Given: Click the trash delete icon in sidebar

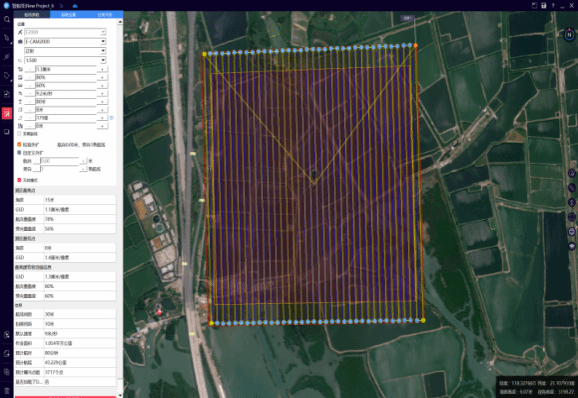Looking at the screenshot, I should click(x=7, y=391).
